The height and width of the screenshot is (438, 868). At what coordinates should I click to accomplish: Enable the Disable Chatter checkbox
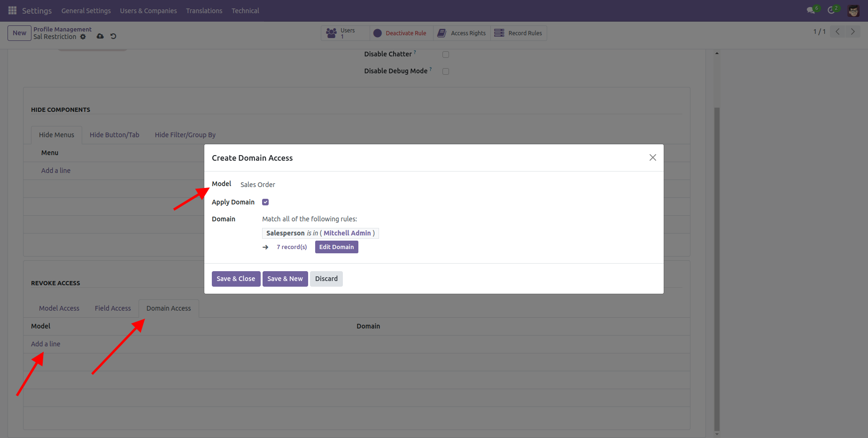pyautogui.click(x=446, y=55)
